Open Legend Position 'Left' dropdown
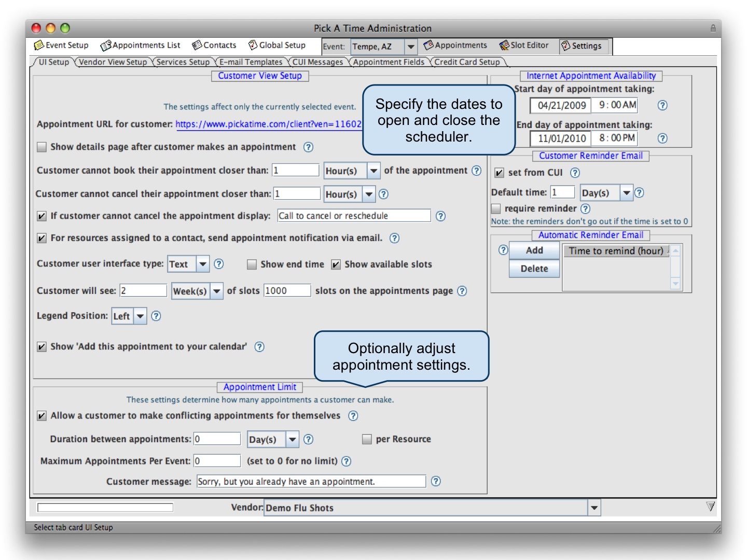 tap(129, 316)
